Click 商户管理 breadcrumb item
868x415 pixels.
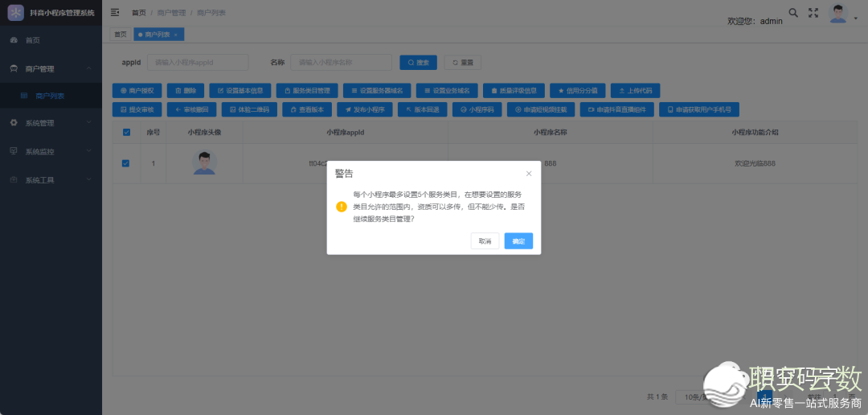pyautogui.click(x=172, y=13)
